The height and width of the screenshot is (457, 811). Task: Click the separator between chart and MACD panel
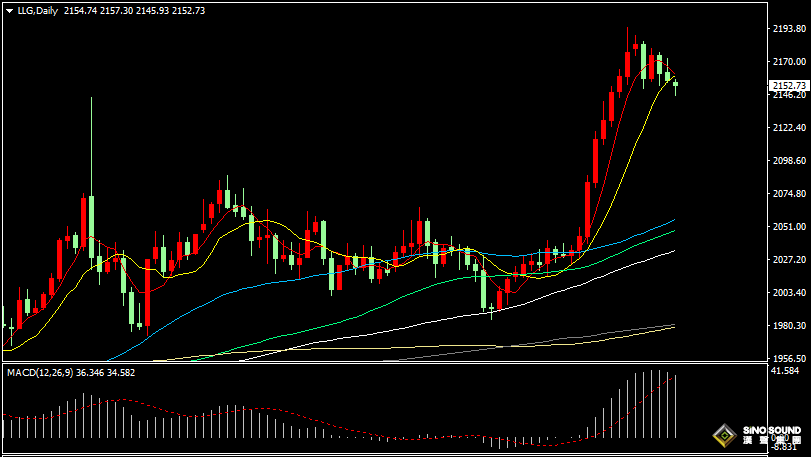click(380, 363)
